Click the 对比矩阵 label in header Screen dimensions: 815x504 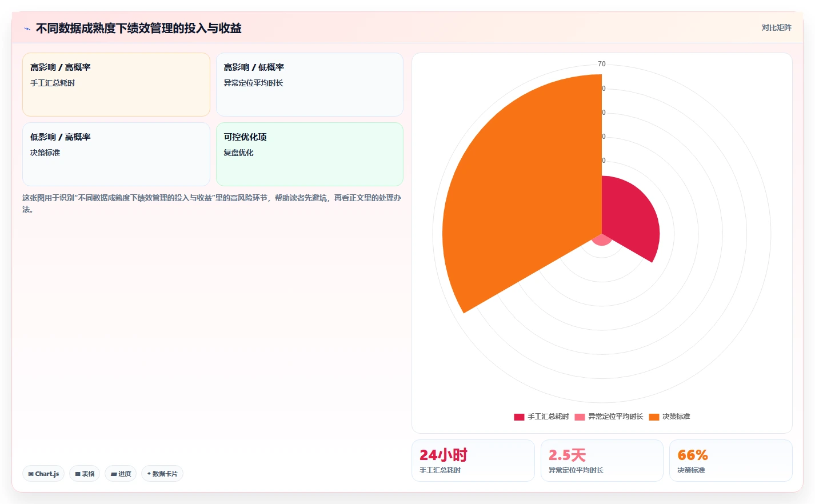click(x=776, y=28)
